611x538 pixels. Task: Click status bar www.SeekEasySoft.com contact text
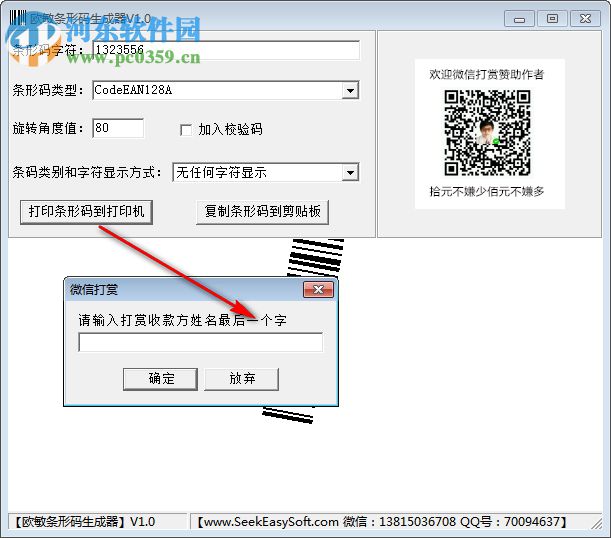pyautogui.click(x=381, y=522)
